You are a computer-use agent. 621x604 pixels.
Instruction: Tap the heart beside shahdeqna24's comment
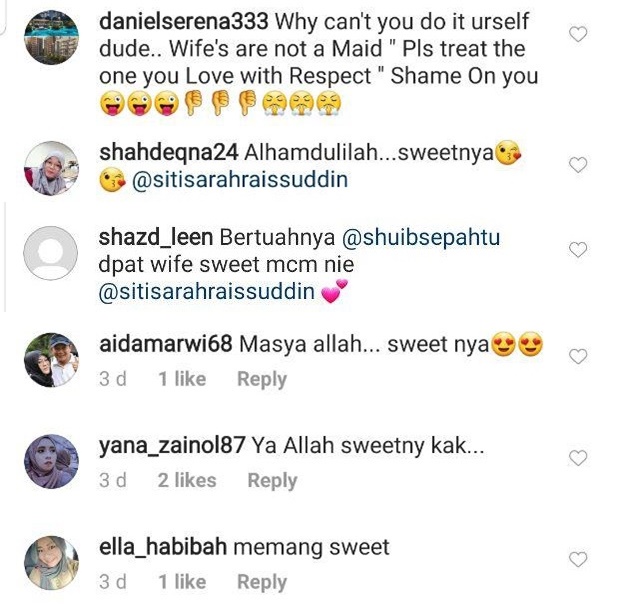[578, 164]
